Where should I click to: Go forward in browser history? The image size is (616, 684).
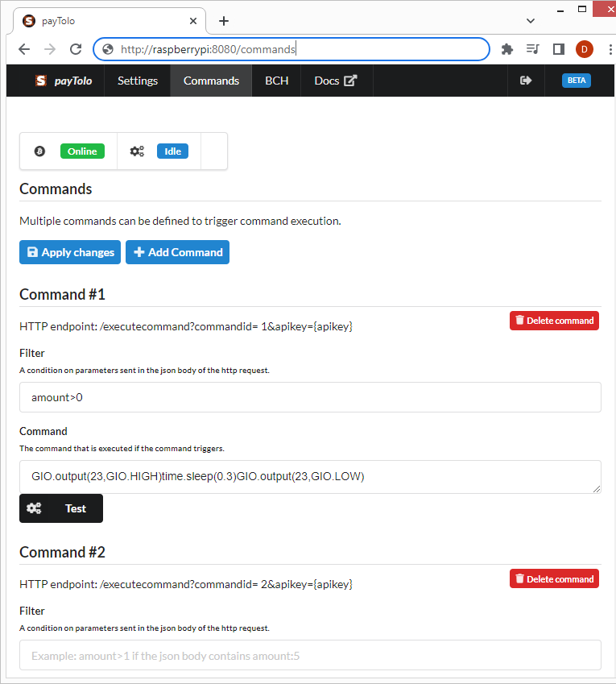(50, 49)
